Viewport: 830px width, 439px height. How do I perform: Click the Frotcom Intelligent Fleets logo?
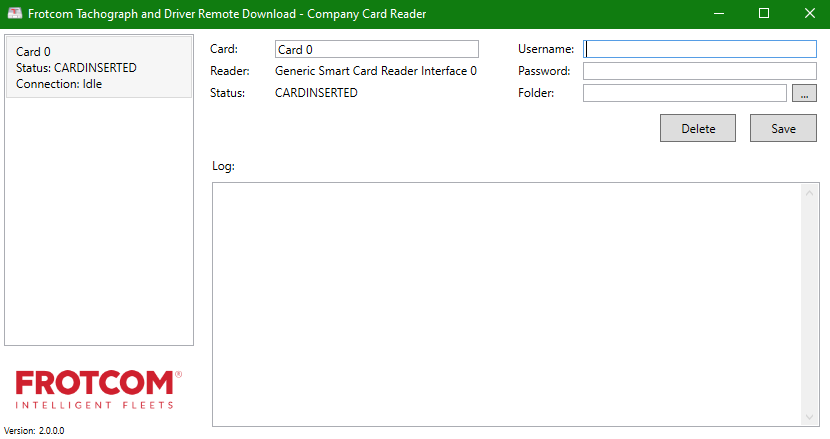pyautogui.click(x=98, y=389)
